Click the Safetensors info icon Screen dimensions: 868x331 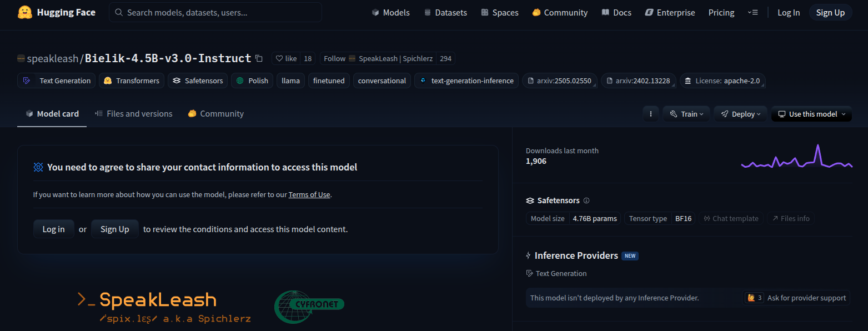pos(586,200)
